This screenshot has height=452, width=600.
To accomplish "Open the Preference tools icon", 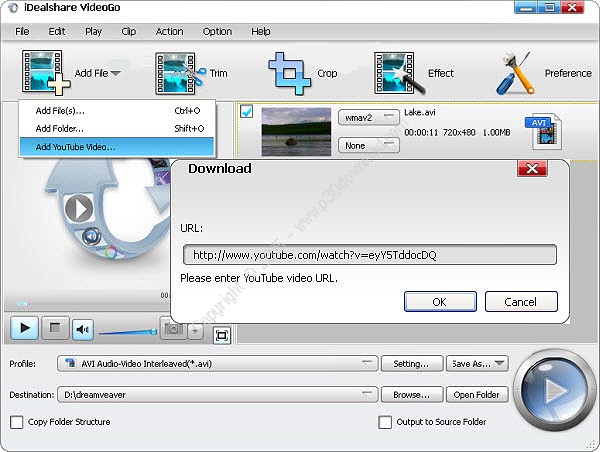I will tap(515, 73).
